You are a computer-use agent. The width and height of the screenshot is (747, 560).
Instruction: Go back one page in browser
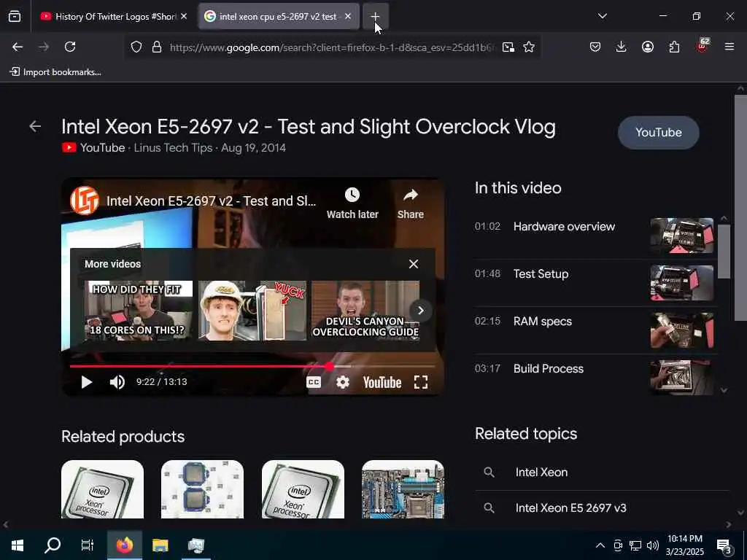tap(18, 47)
